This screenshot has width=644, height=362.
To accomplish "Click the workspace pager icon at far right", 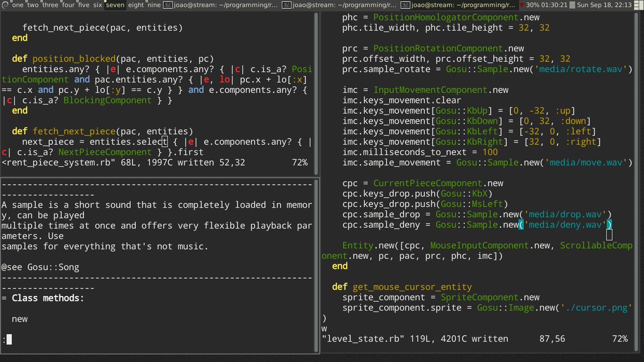I will 638,5.
